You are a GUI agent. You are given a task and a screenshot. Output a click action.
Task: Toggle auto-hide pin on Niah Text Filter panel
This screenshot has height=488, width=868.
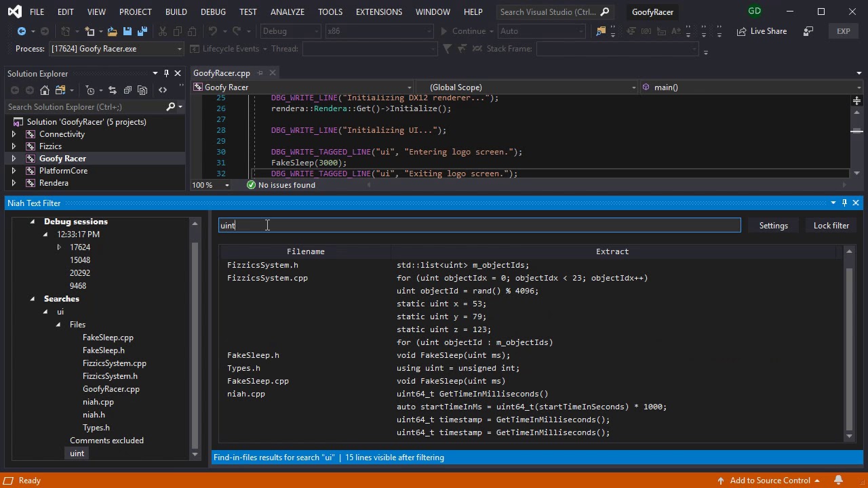844,203
